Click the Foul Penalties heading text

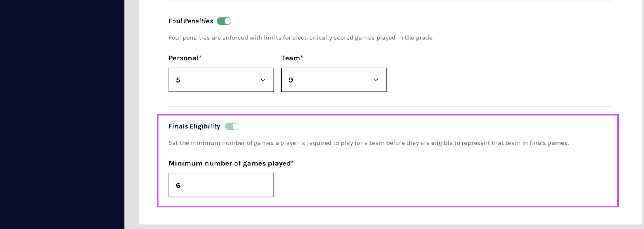[x=191, y=21]
